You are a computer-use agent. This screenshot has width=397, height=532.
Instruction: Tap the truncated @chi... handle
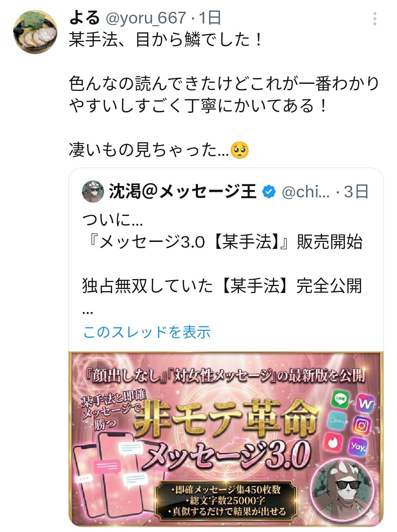click(305, 192)
